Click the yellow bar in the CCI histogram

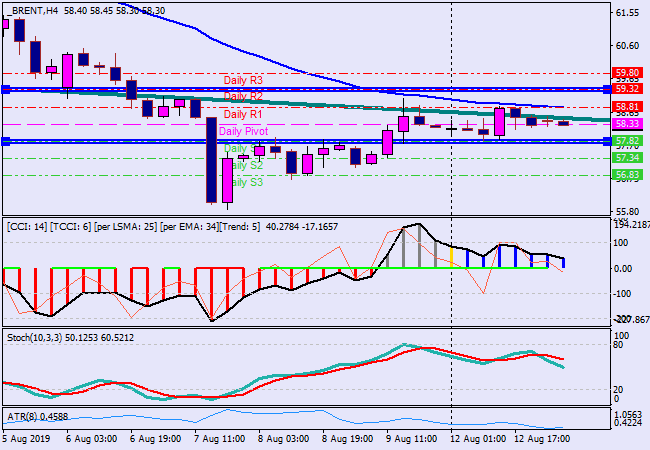coord(452,256)
